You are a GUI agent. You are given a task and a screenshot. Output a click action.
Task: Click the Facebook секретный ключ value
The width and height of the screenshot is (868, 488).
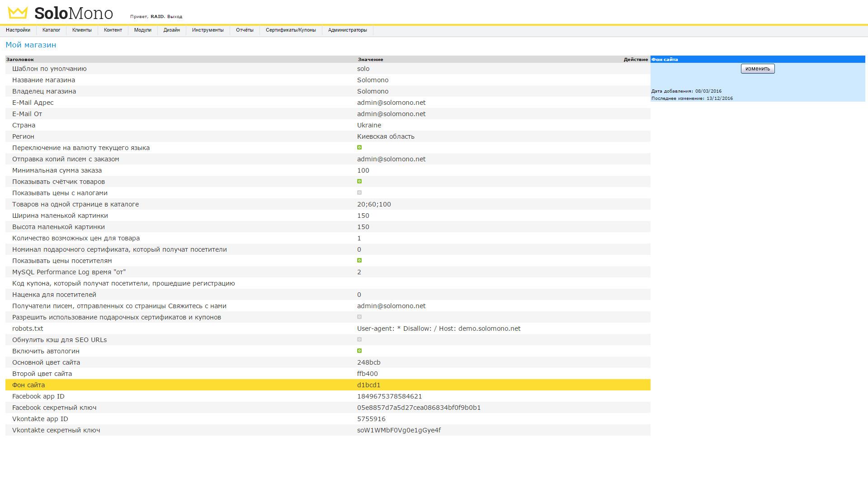coord(419,408)
